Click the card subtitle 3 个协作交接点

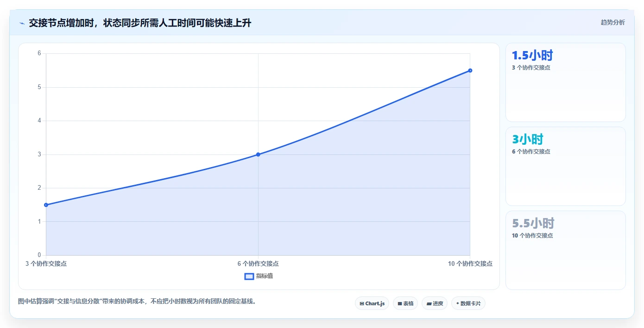(531, 68)
